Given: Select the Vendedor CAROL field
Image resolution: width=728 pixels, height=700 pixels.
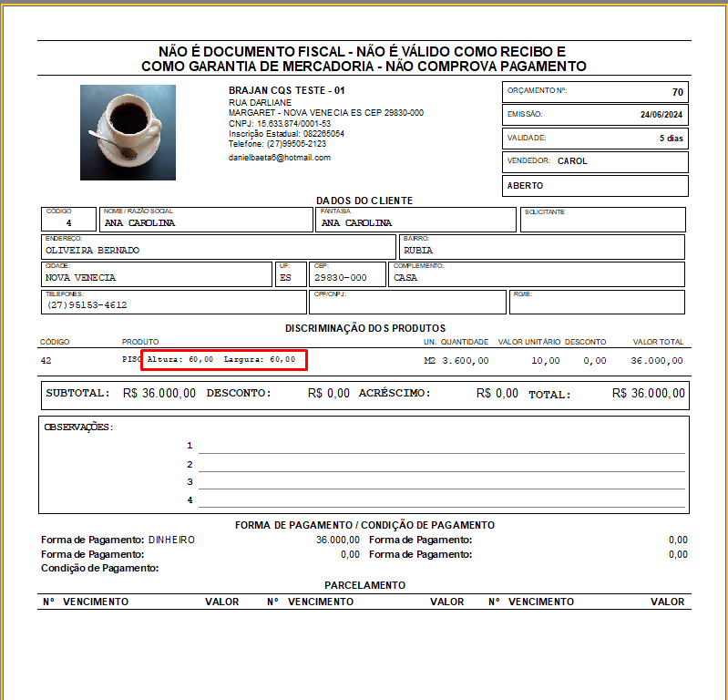Looking at the screenshot, I should 595,161.
